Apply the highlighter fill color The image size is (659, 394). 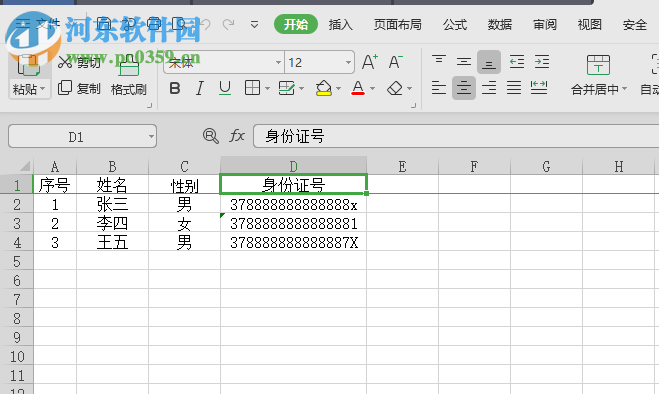(x=324, y=88)
